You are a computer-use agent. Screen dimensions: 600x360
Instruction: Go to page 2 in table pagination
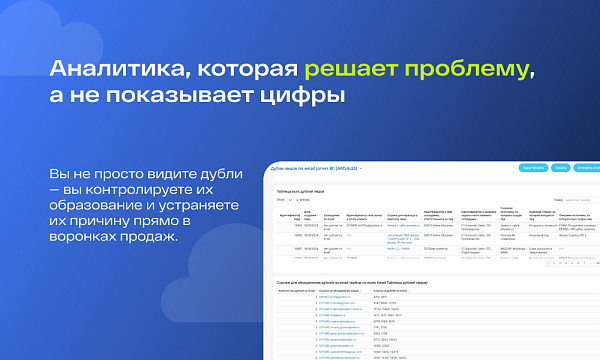tap(554, 263)
